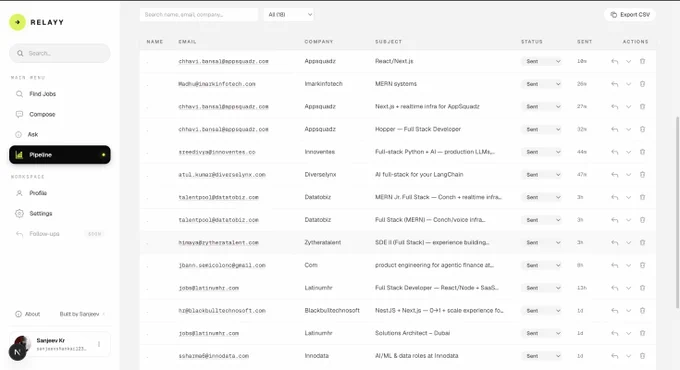Click reply icon for Hopper Full Stack Developer row

(615, 129)
